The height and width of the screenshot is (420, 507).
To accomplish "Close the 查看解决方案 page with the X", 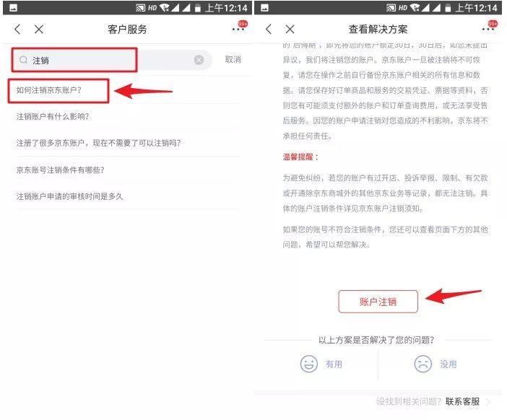I will pos(290,30).
